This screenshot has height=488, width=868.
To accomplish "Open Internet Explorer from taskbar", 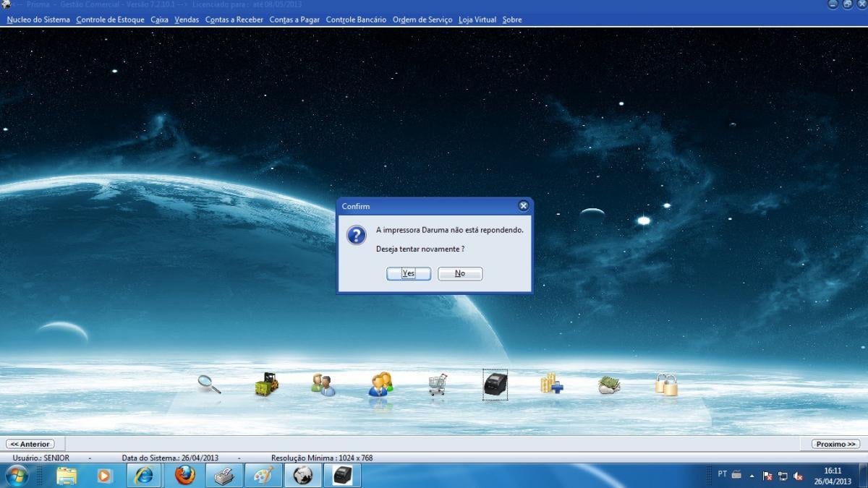I will pos(144,476).
